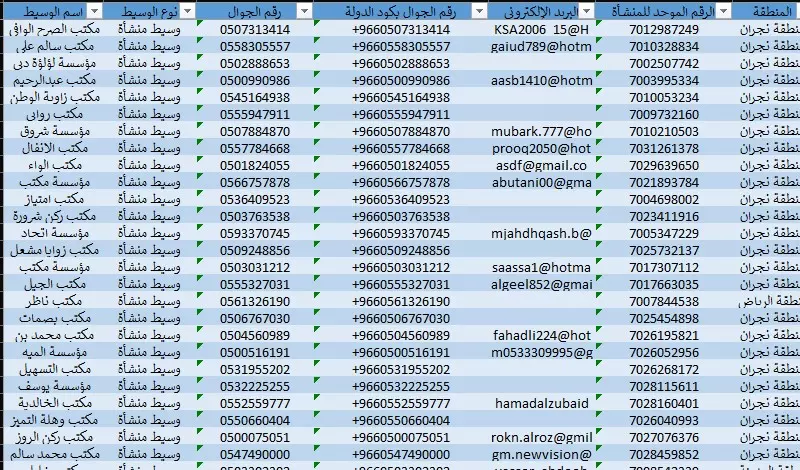800x470 pixels.
Task: Click email cell rokn.alroz@gmil
Action: tap(541, 437)
